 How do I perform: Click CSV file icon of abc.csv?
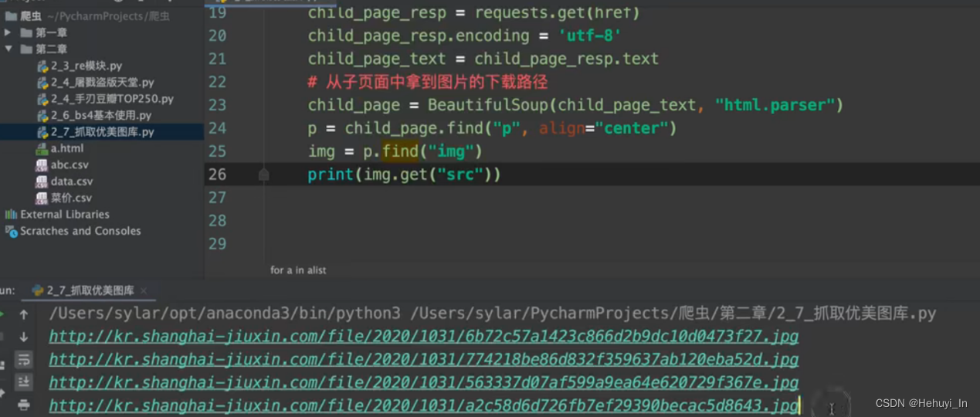tap(42, 164)
